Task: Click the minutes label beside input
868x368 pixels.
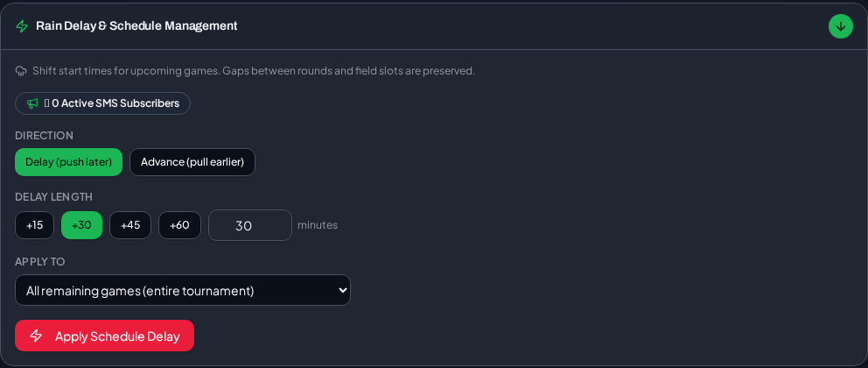Action: [x=318, y=225]
